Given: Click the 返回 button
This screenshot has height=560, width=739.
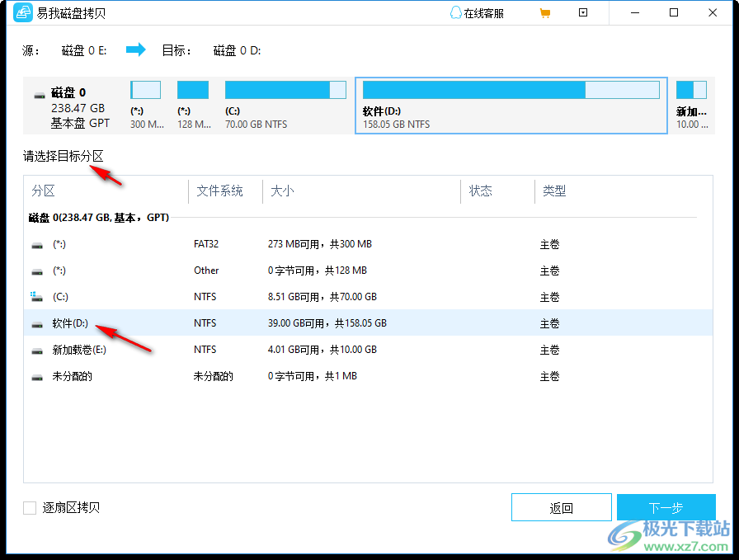Looking at the screenshot, I should 562,507.
